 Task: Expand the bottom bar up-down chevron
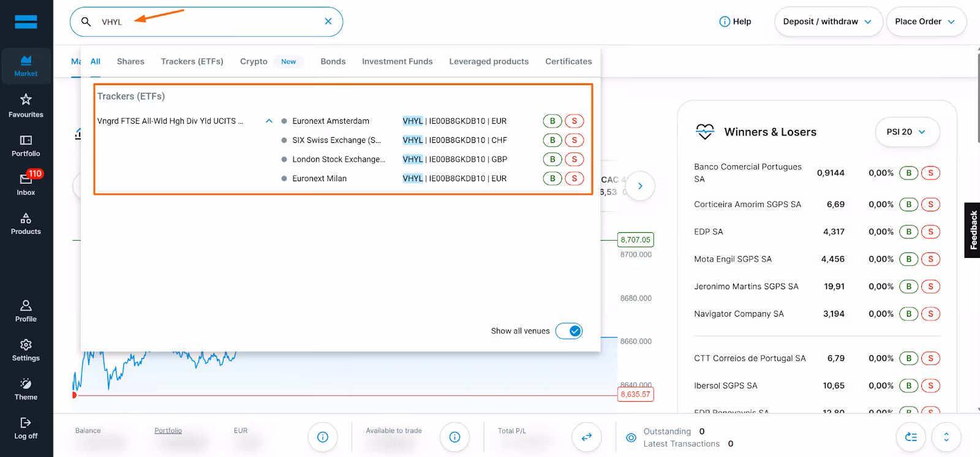946,437
